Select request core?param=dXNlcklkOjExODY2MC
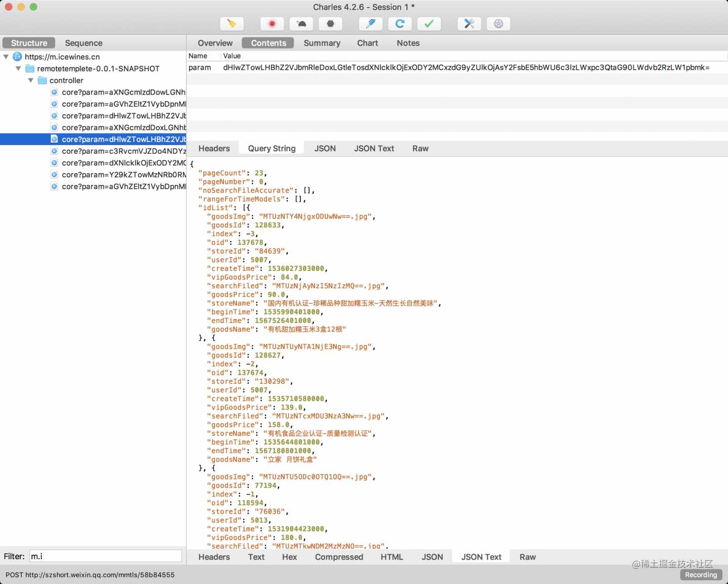728x584 pixels. tap(123, 163)
